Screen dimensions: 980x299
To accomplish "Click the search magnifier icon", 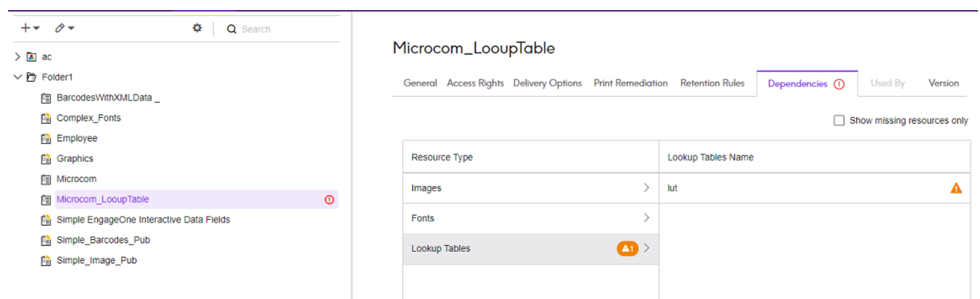I will pos(231,29).
